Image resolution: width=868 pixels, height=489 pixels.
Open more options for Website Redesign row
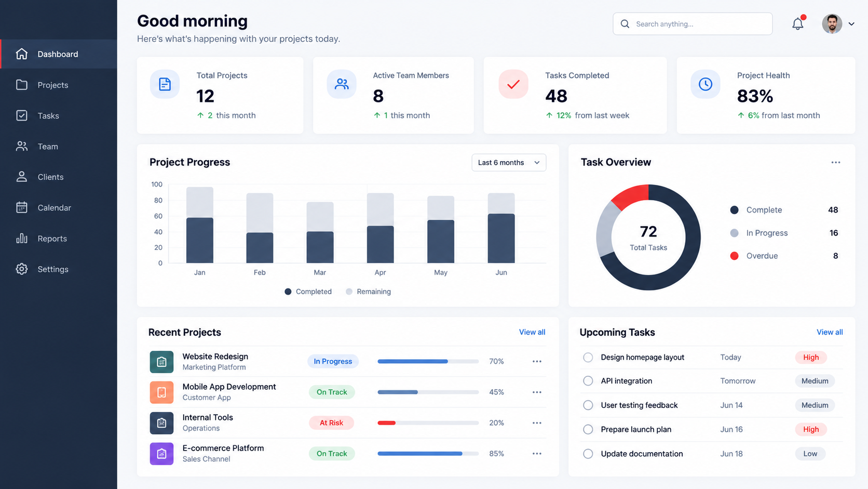[537, 361]
